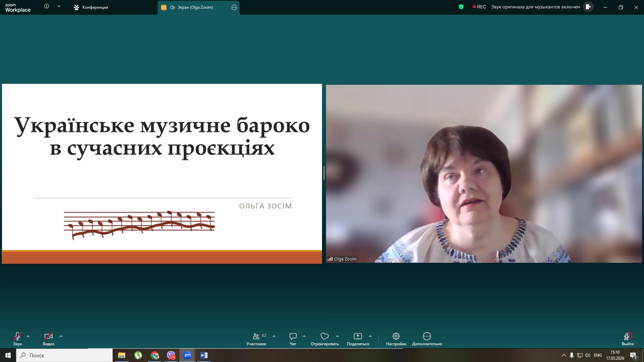Open the Participants panel icon
Viewport: 644px width, 362px height.
[256, 336]
